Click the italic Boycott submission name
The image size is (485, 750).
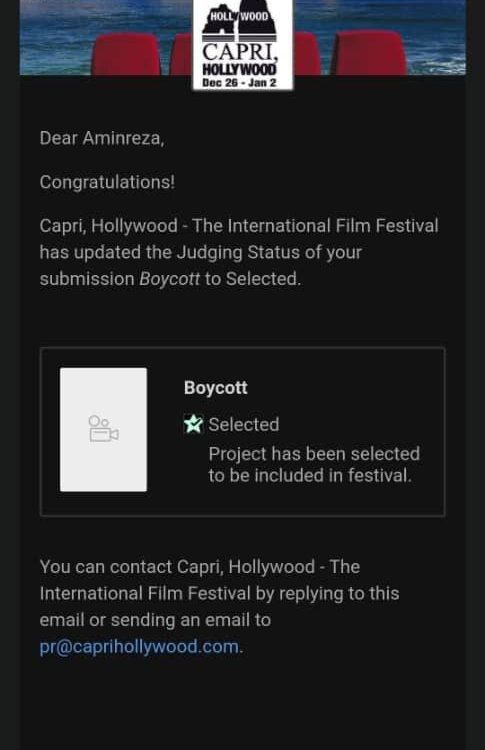[x=169, y=279]
